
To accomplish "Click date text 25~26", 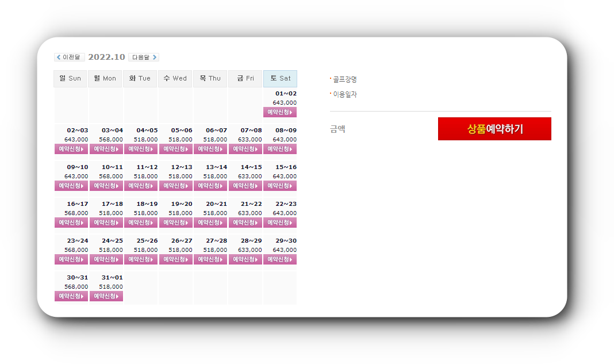I will click(x=147, y=241).
